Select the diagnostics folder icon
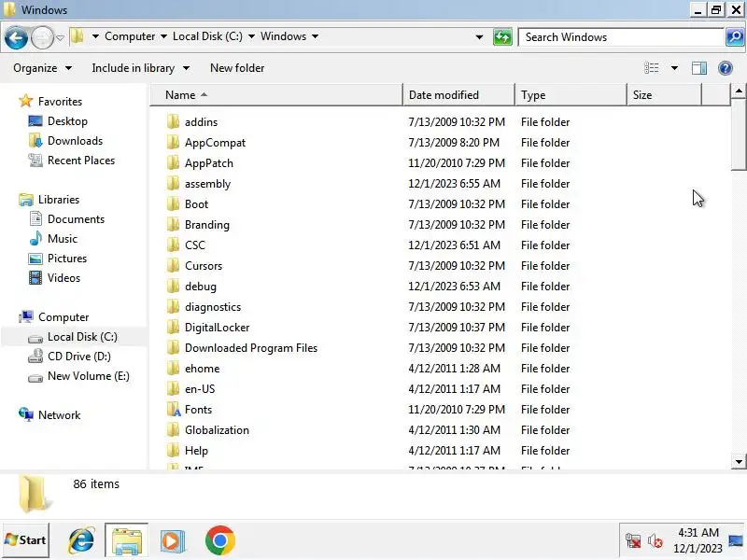This screenshot has width=747, height=560. point(174,306)
